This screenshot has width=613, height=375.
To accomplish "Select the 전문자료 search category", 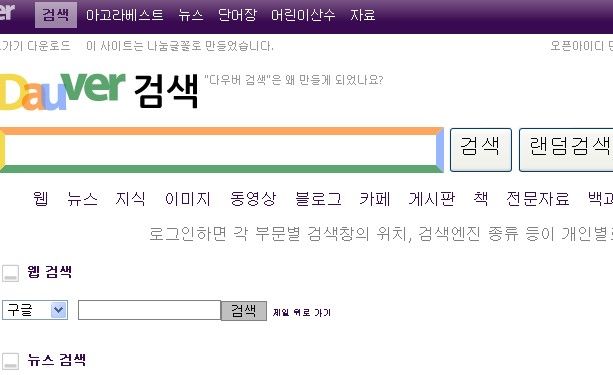I will 538,199.
